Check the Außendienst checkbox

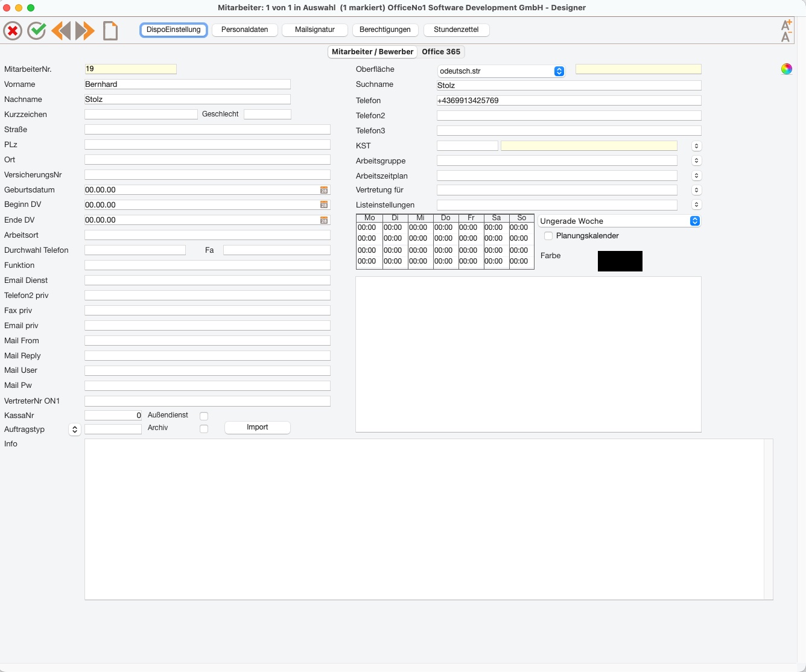204,416
